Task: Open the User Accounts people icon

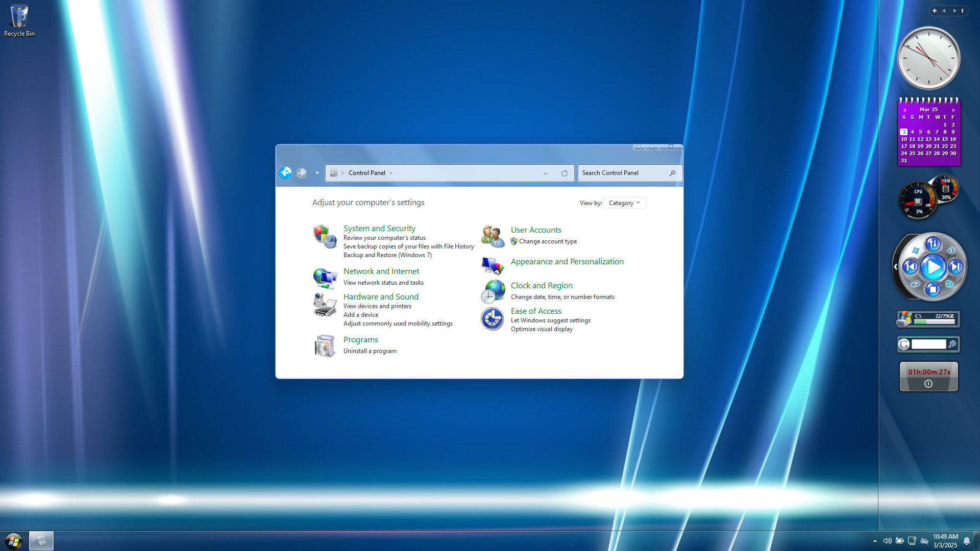Action: [x=493, y=236]
